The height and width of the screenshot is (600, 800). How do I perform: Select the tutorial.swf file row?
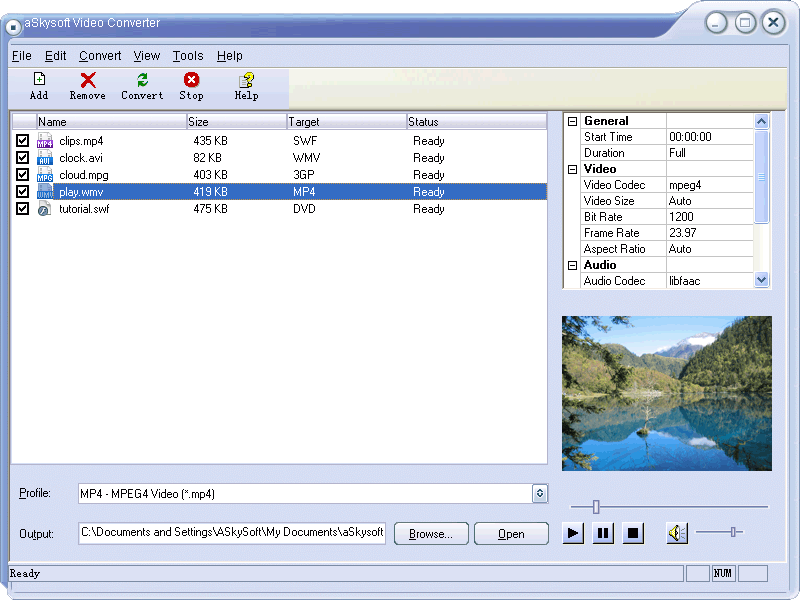(279, 209)
